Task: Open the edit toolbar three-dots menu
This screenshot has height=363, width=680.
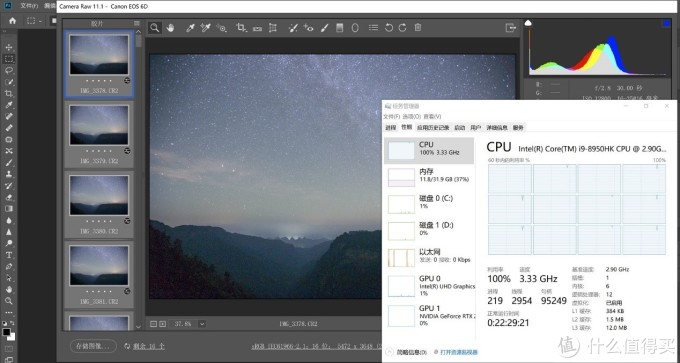Action: (9, 312)
